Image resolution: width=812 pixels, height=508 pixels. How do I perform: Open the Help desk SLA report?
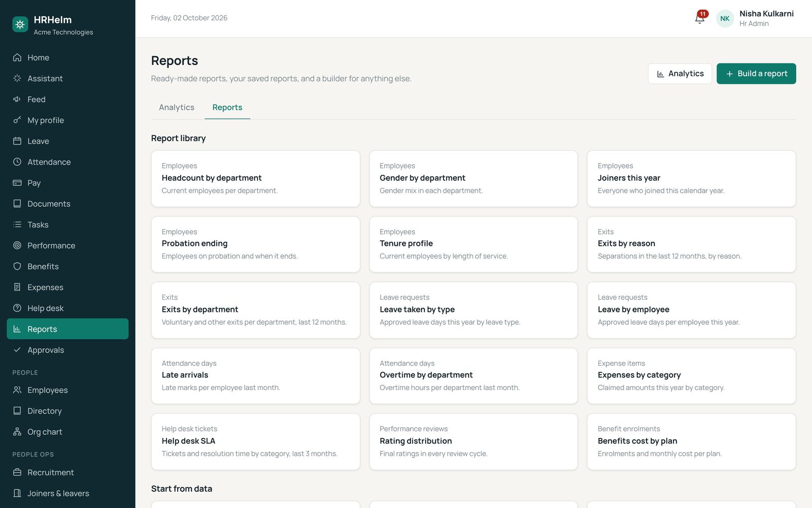(255, 441)
